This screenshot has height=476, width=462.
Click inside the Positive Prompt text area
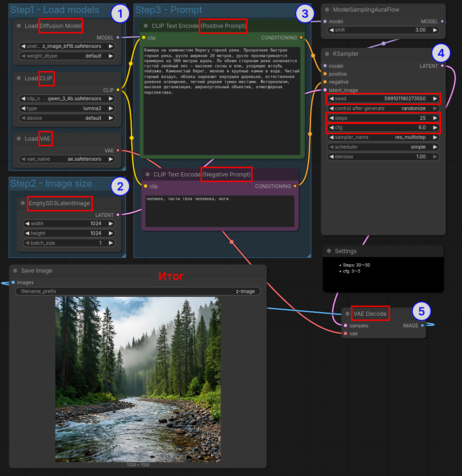pyautogui.click(x=222, y=116)
